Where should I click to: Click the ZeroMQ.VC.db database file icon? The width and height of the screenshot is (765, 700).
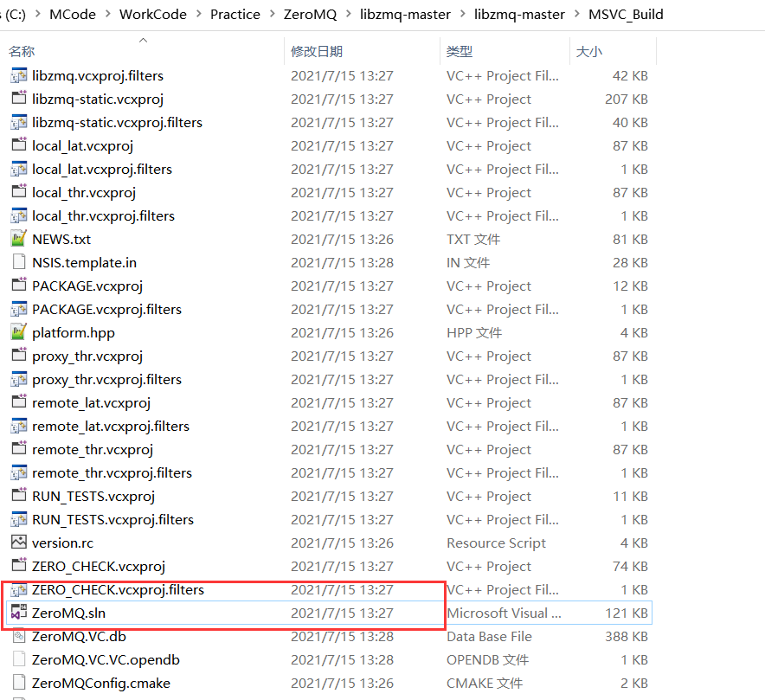coord(19,636)
